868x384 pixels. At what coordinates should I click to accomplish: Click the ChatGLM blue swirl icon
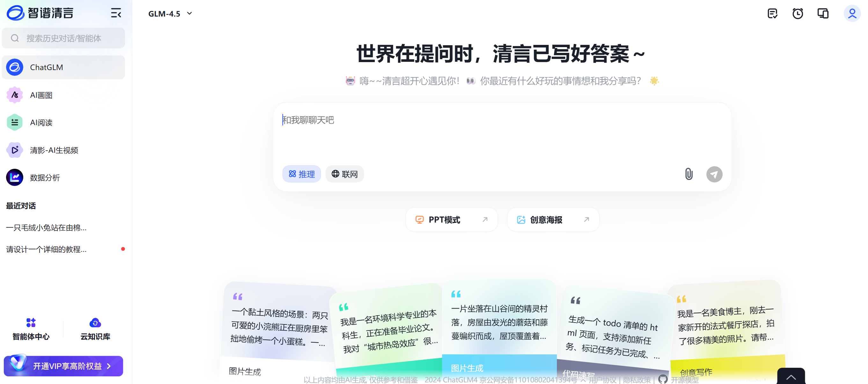pos(15,67)
